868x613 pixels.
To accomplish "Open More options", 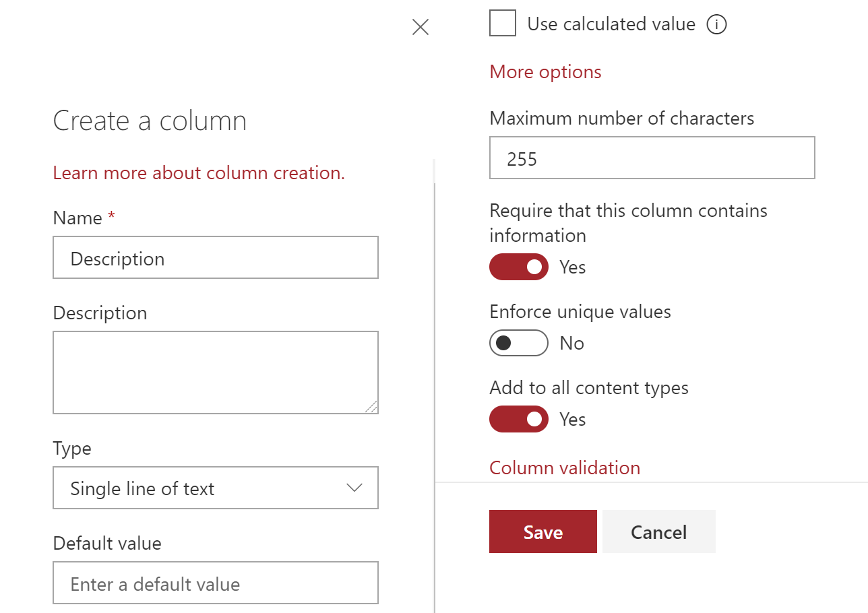I will click(x=545, y=71).
